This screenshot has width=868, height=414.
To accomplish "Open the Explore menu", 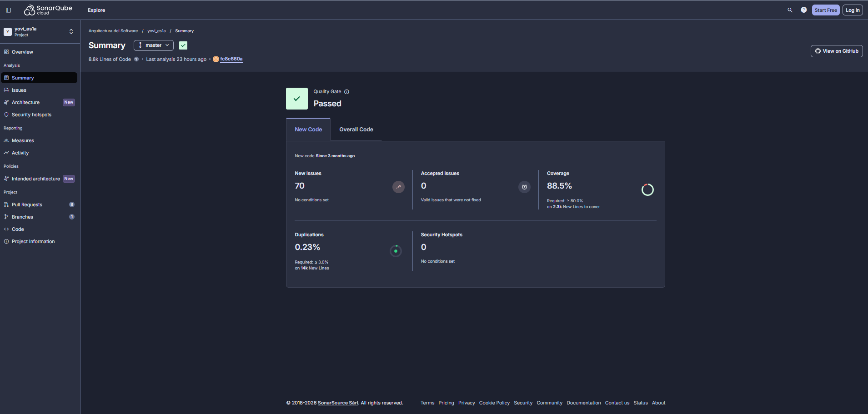I will pos(96,10).
